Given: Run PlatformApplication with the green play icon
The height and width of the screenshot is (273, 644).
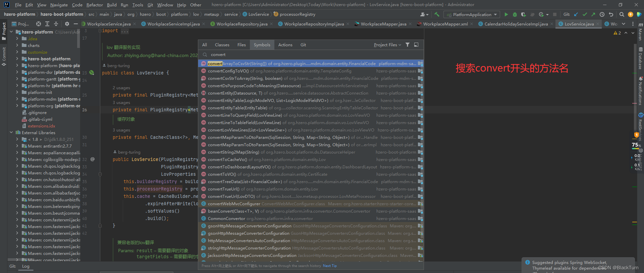Looking at the screenshot, I should (x=506, y=14).
